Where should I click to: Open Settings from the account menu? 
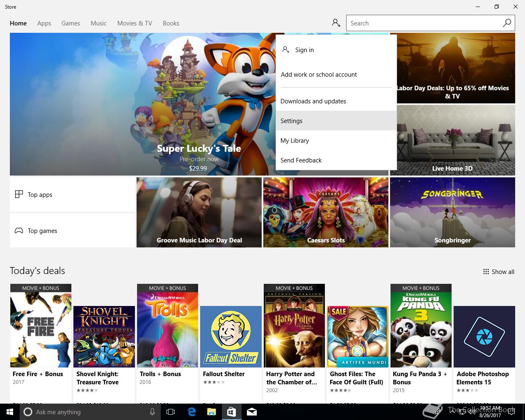pos(336,121)
